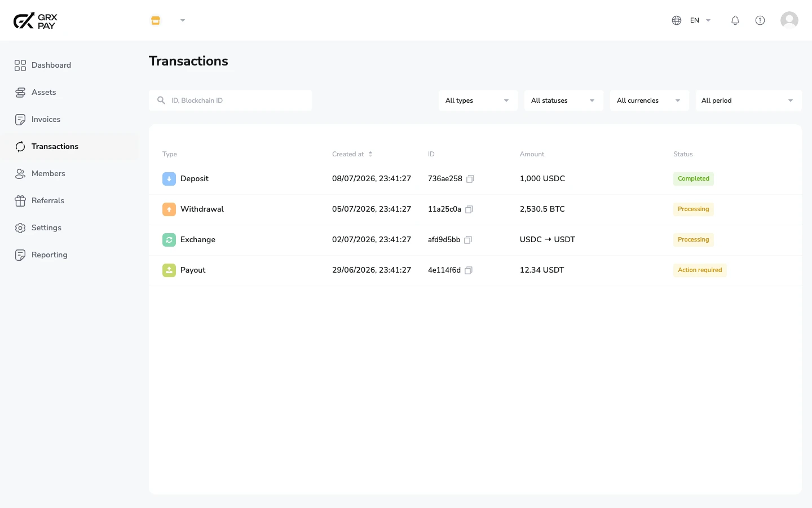Click the GRX Pay logo
The height and width of the screenshot is (508, 812).
click(x=36, y=21)
